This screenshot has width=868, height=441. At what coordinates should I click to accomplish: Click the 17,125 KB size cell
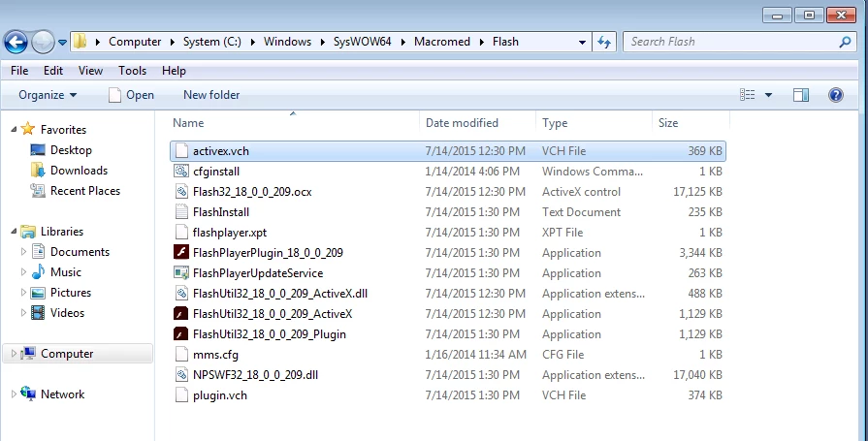[x=697, y=192]
